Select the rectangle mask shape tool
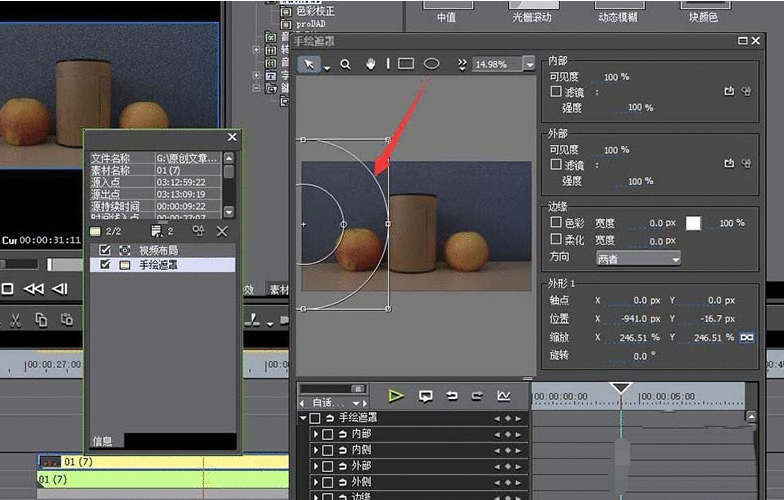Viewport: 784px width, 500px height. pos(406,64)
